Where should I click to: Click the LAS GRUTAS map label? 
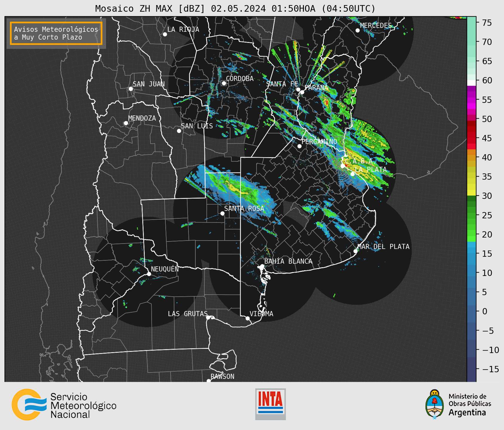click(188, 314)
